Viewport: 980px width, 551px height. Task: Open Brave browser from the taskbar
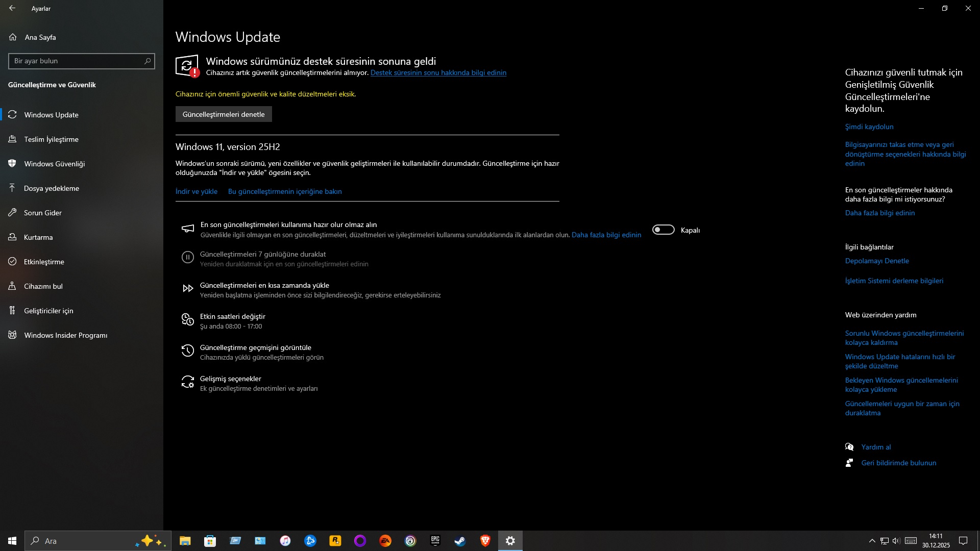(x=485, y=541)
